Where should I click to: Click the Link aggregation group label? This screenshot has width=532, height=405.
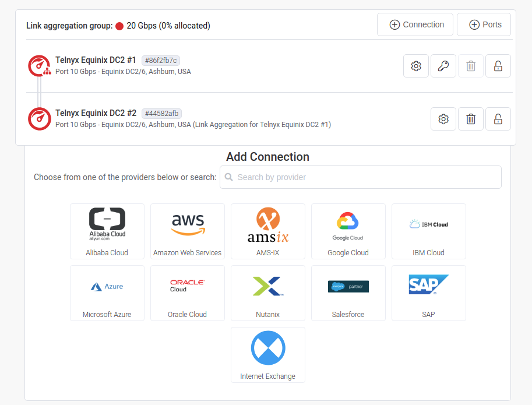pyautogui.click(x=69, y=26)
